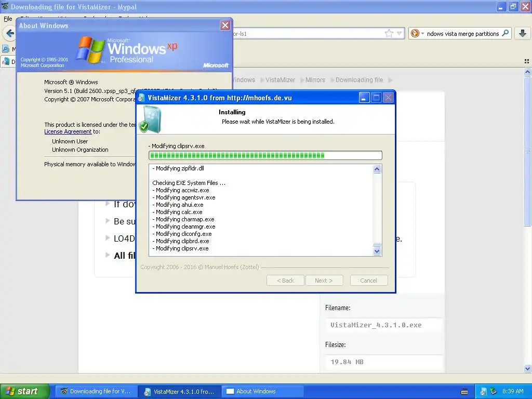Click the 'Unknown Organization' text
The image size is (532, 399).
tap(80, 150)
